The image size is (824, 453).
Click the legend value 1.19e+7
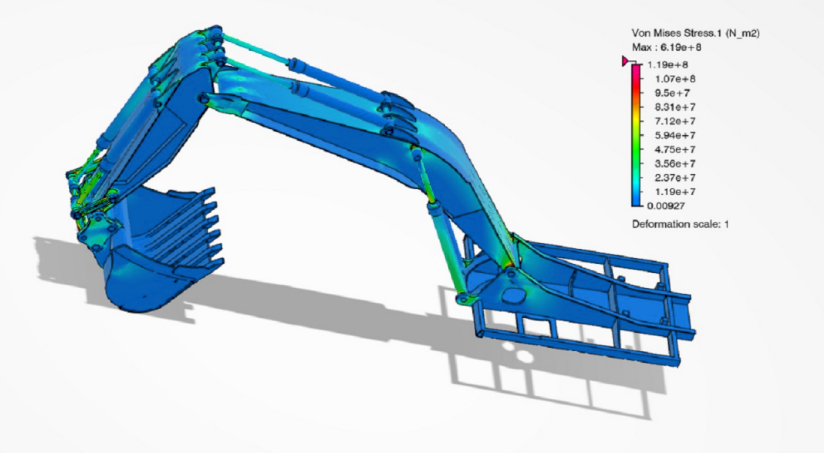[675, 192]
